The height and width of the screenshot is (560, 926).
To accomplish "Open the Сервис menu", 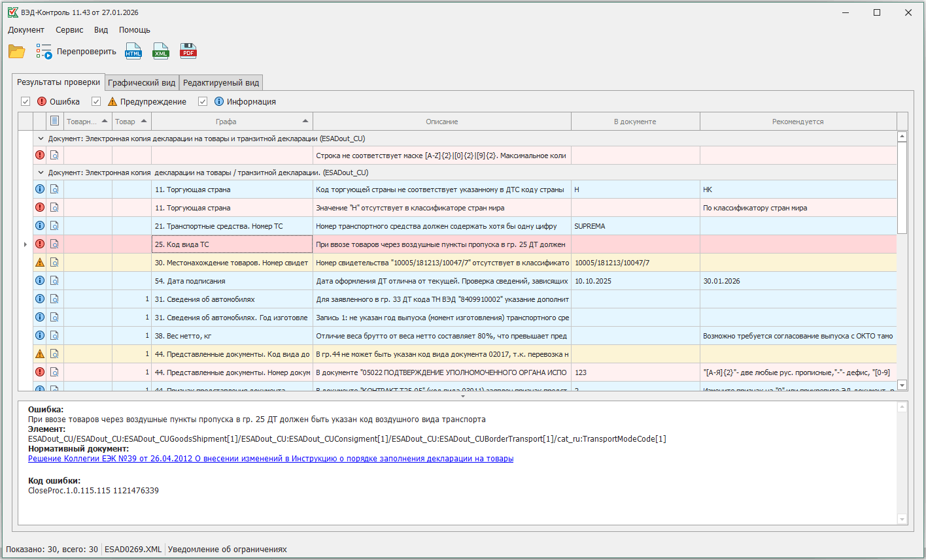I will pos(69,30).
